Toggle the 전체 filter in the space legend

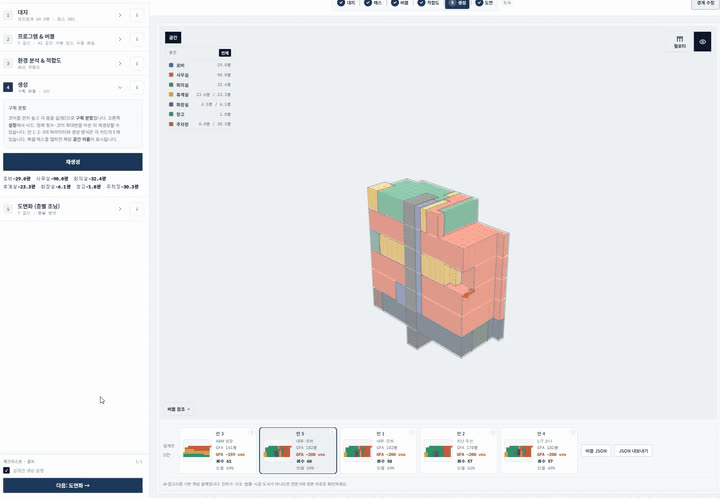point(225,53)
